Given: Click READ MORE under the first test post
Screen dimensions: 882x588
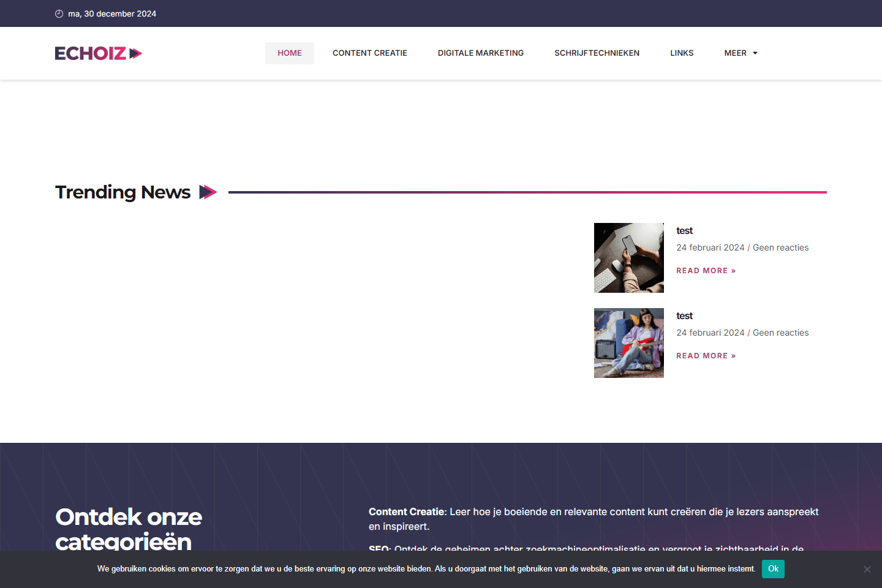Looking at the screenshot, I should click(706, 271).
